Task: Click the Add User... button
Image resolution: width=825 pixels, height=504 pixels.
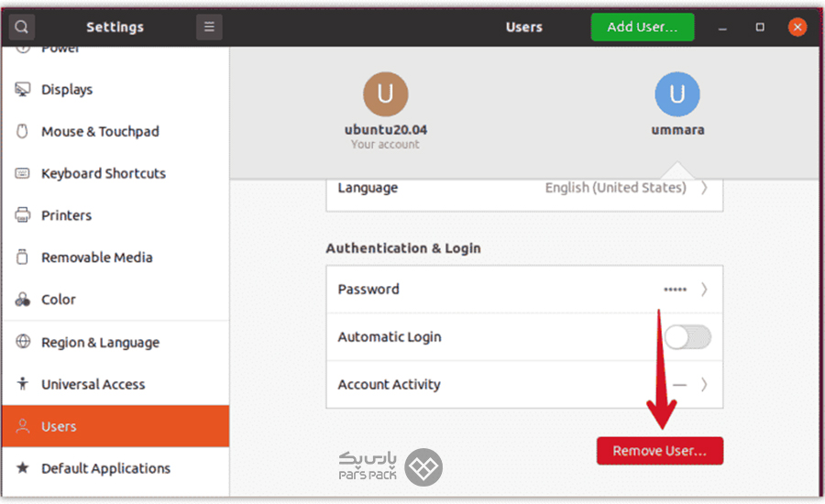Action: [643, 27]
